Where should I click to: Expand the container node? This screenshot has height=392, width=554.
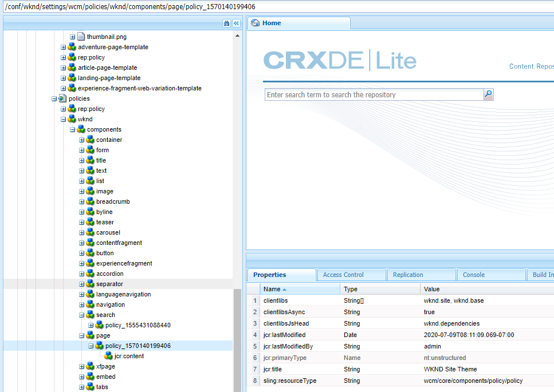(81, 140)
